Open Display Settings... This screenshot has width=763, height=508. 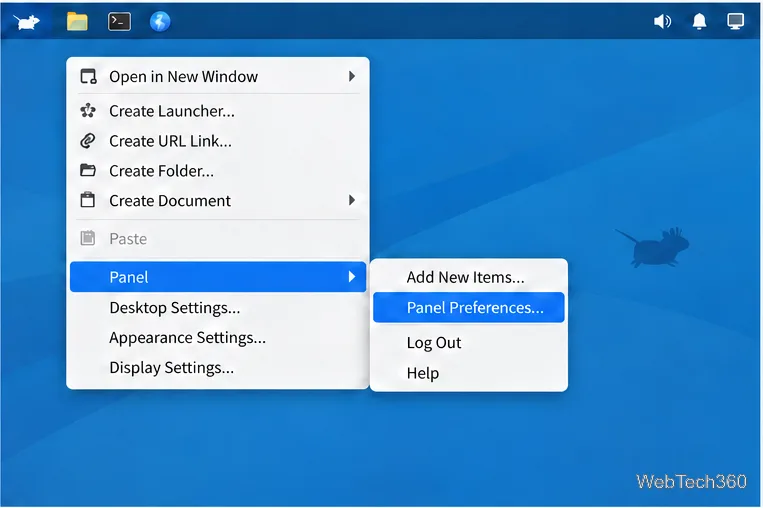218,367
